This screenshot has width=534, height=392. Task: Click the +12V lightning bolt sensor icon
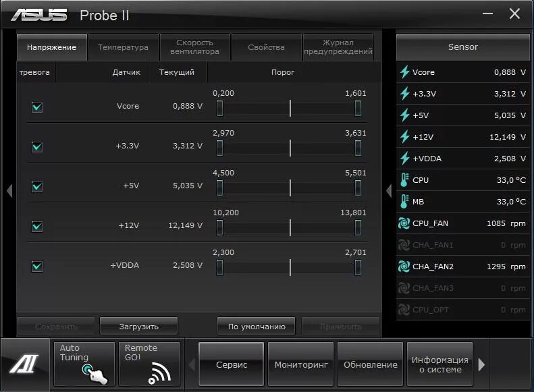[404, 137]
